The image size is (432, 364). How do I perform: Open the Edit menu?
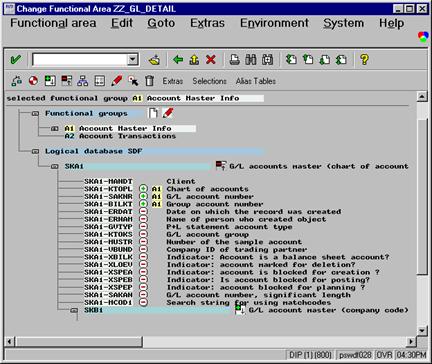pyautogui.click(x=122, y=23)
